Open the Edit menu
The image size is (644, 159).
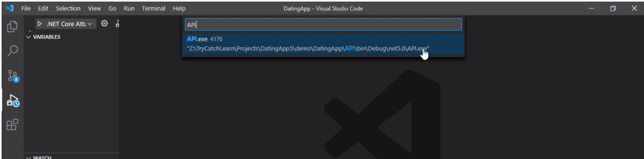tap(43, 8)
